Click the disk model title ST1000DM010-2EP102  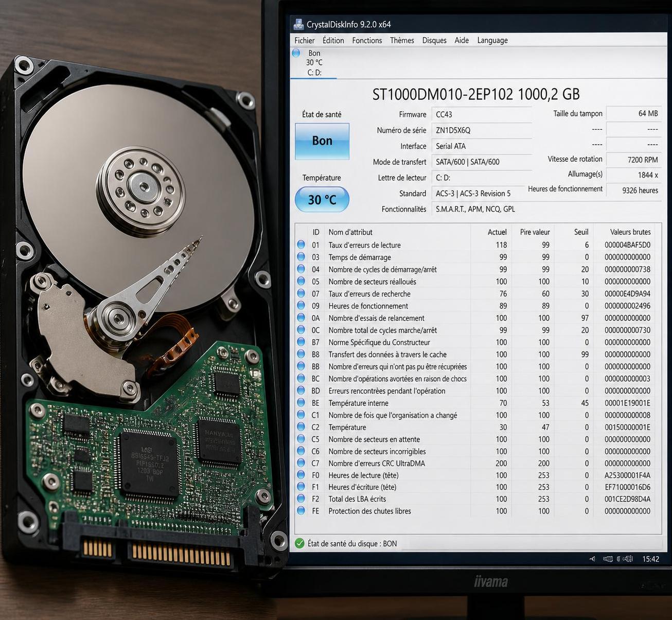(x=443, y=94)
